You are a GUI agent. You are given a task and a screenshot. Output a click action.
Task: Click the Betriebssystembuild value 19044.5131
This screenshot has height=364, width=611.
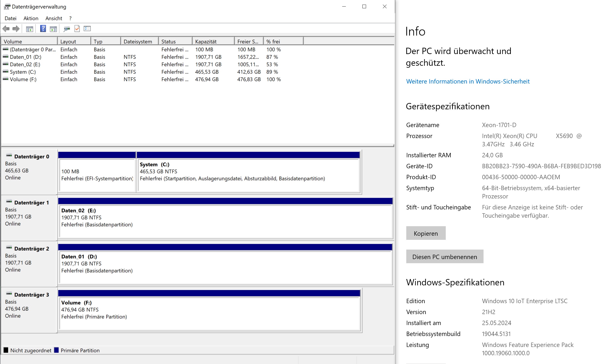point(496,334)
